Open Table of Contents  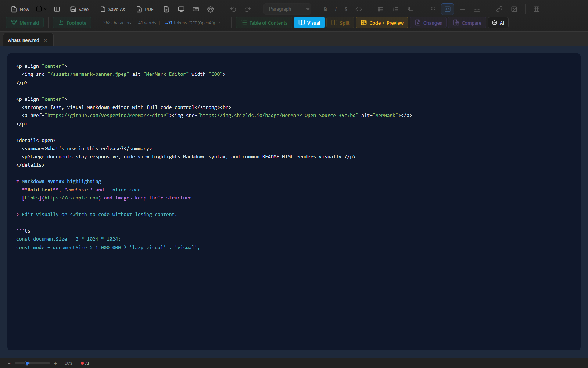point(264,23)
